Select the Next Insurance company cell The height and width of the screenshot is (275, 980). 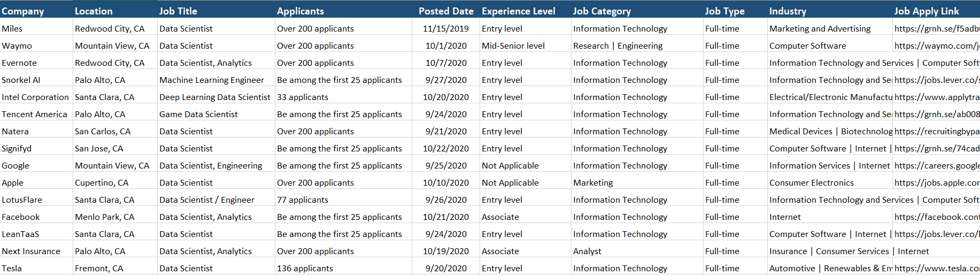pos(36,251)
